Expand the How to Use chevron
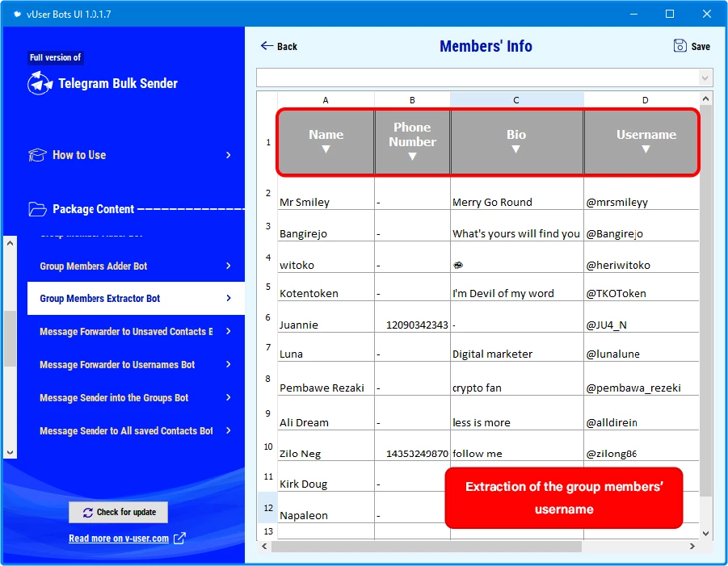The image size is (728, 566). 229,155
